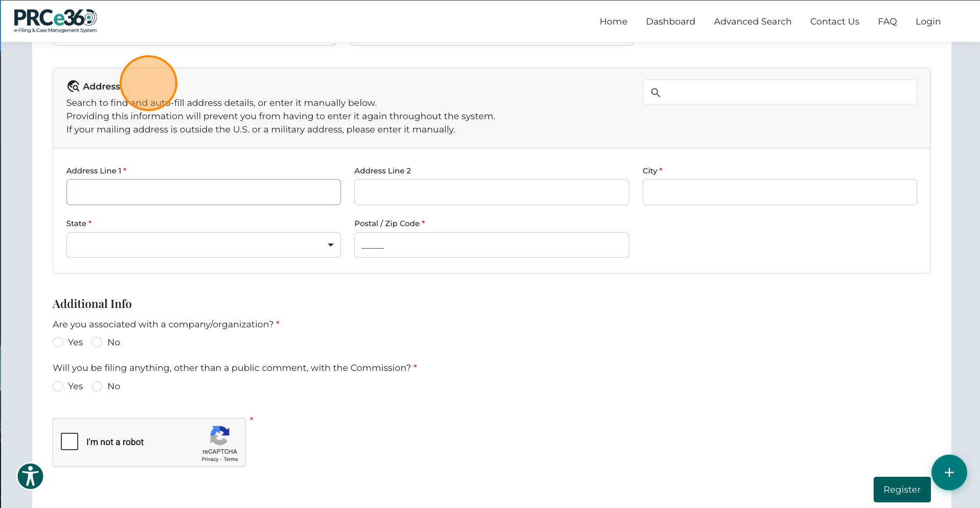980x508 pixels.
Task: Open the Advanced Search menu item
Action: pyautogui.click(x=753, y=21)
